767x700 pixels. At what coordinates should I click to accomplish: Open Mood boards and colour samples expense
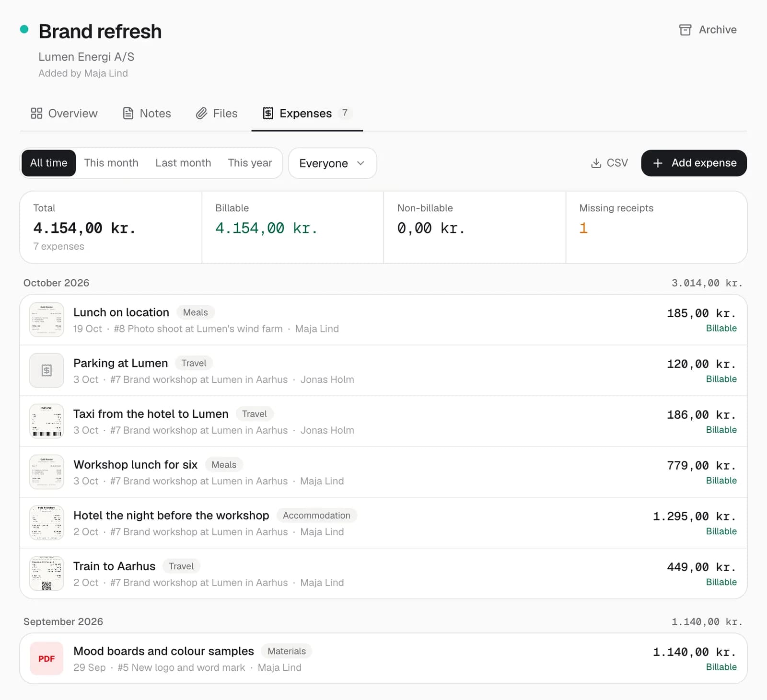(x=383, y=658)
